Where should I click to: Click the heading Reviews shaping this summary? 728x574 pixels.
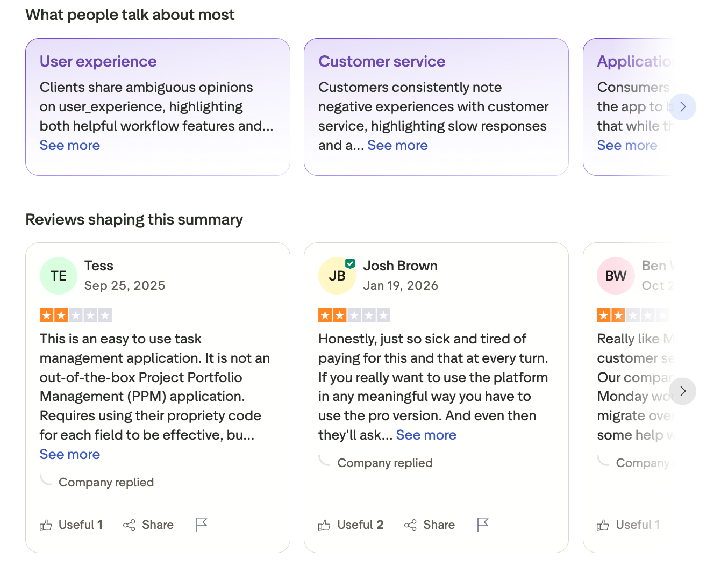tap(134, 220)
